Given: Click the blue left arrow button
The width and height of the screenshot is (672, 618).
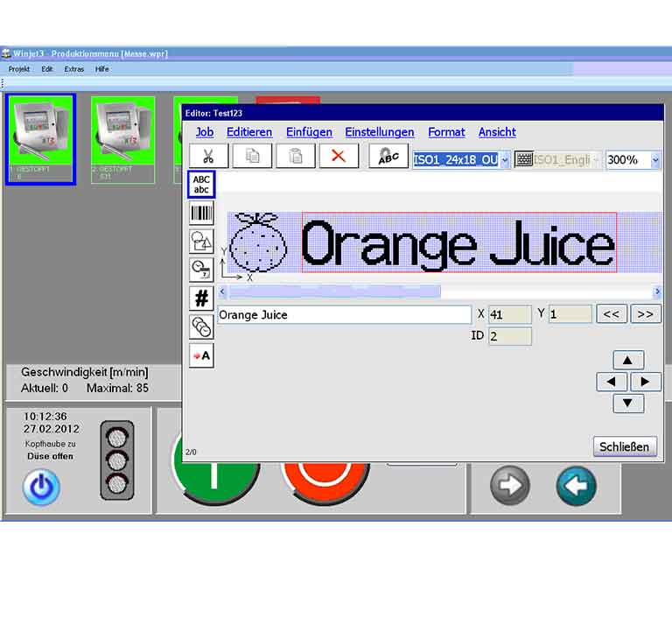Looking at the screenshot, I should [575, 486].
